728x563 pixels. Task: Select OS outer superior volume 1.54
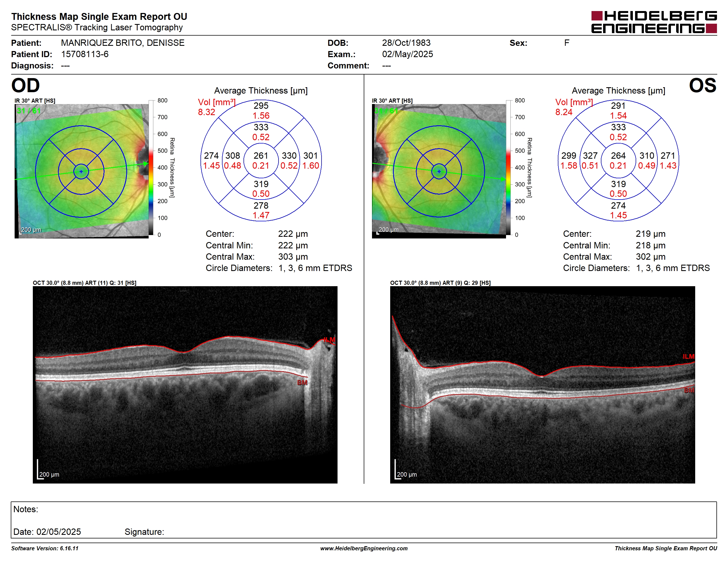coord(618,116)
